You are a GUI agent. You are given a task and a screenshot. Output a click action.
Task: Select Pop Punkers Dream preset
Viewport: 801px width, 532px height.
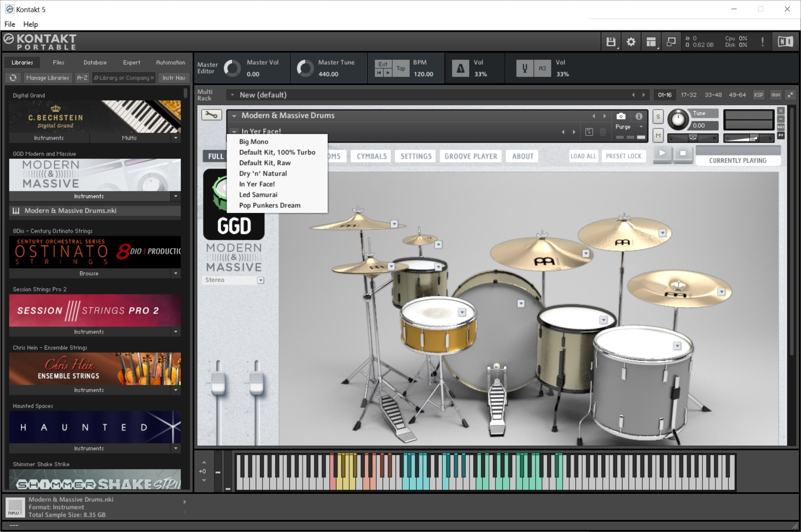coord(270,205)
